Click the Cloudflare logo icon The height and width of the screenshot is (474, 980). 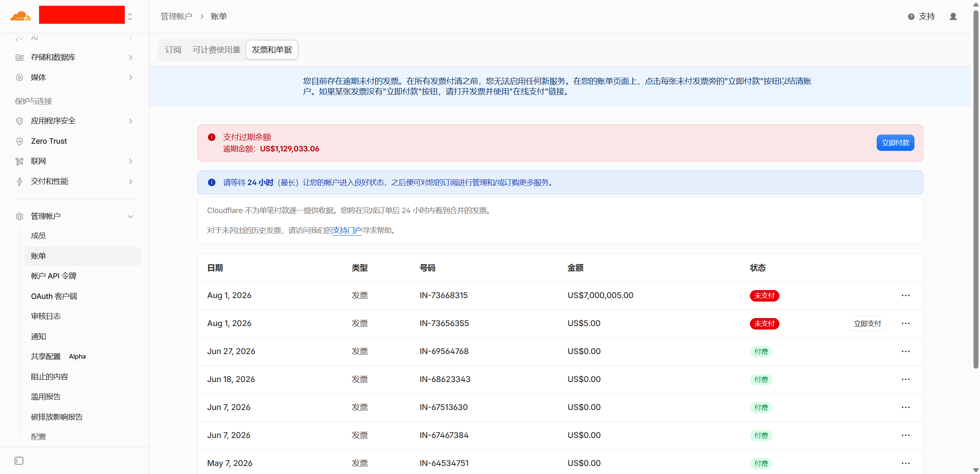pos(21,16)
